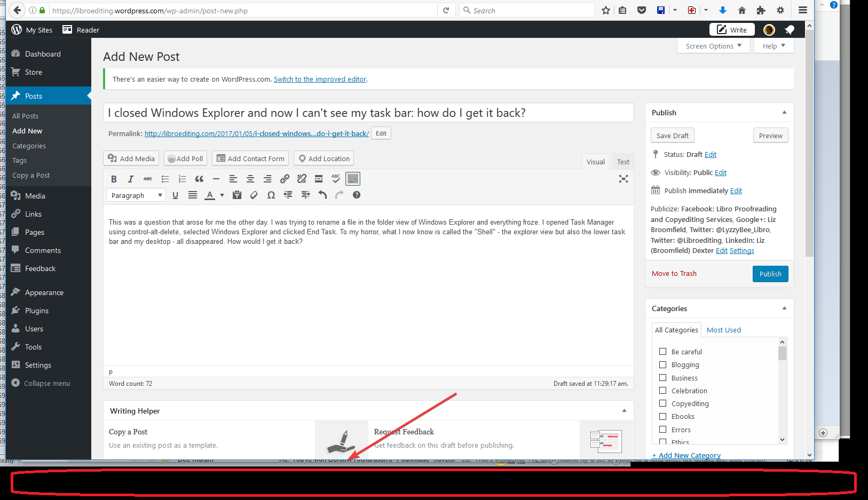
Task: Apply text color with the underlined A swatch
Action: coord(210,195)
